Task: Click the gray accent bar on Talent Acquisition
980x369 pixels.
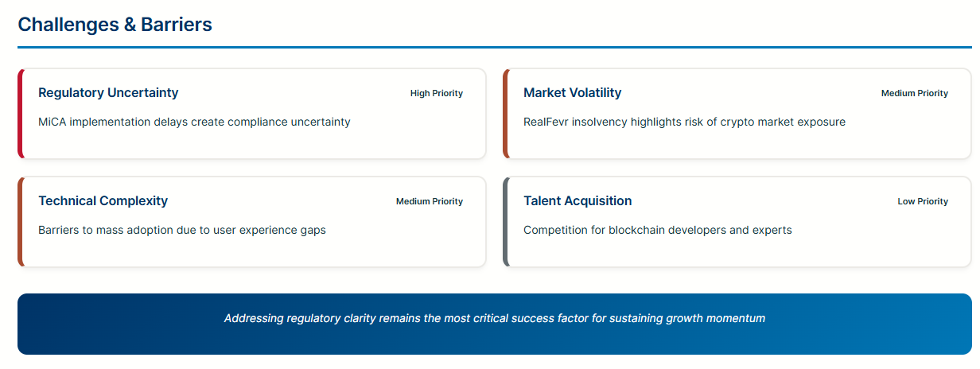Action: (505, 222)
